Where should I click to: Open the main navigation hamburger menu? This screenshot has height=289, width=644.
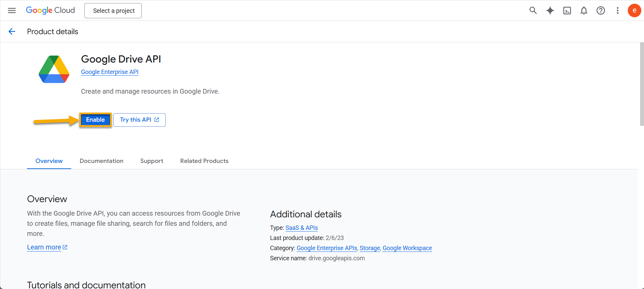click(x=12, y=10)
